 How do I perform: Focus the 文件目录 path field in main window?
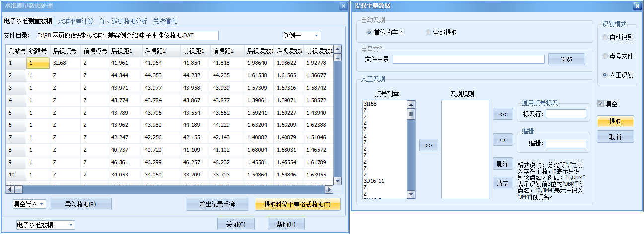coord(128,35)
